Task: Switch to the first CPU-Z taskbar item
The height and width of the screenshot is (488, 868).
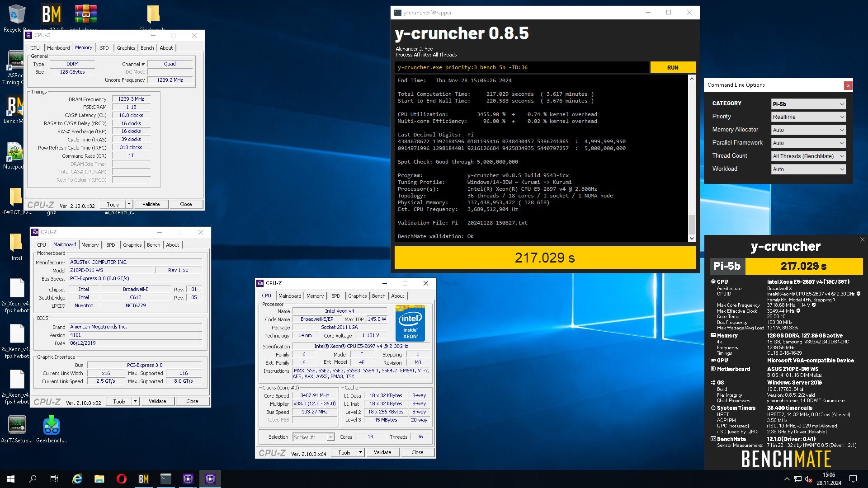Action: [x=188, y=479]
